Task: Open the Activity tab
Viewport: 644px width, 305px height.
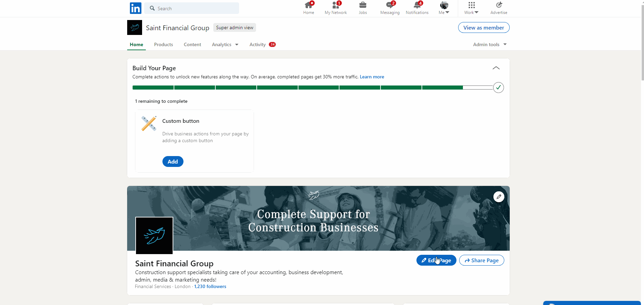Action: tap(257, 44)
